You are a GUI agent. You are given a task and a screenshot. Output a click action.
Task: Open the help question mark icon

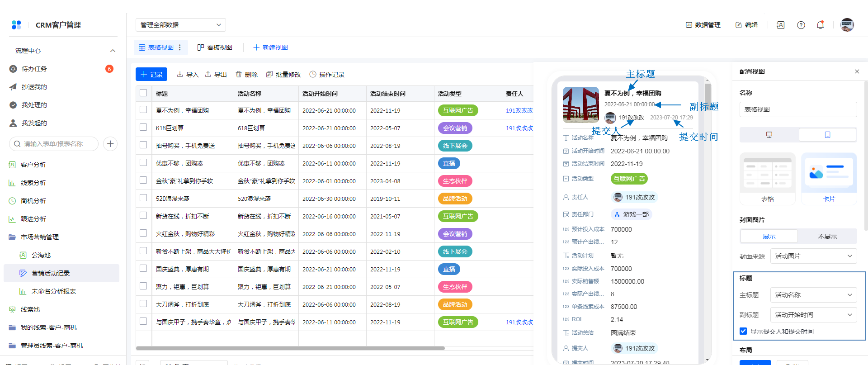pos(801,25)
